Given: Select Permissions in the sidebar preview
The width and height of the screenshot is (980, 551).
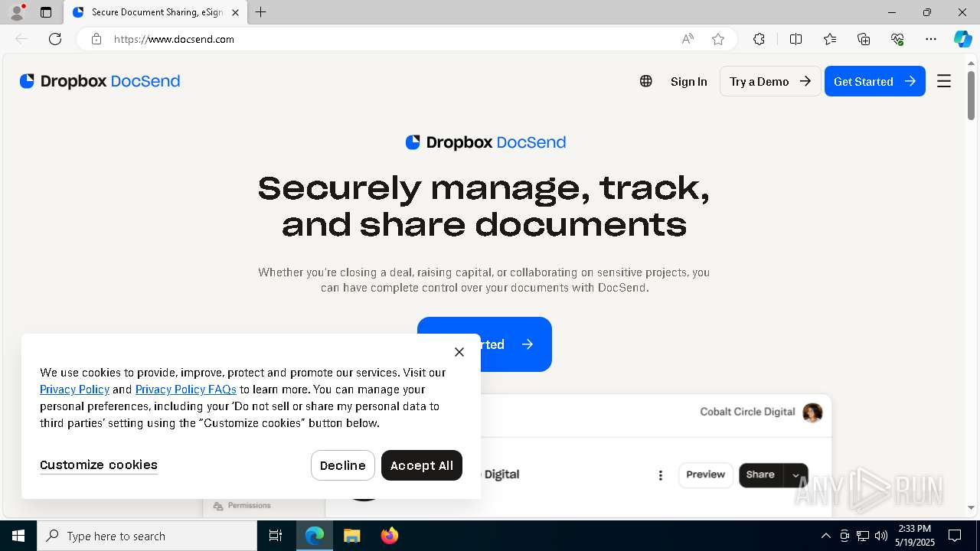Looking at the screenshot, I should tap(242, 506).
